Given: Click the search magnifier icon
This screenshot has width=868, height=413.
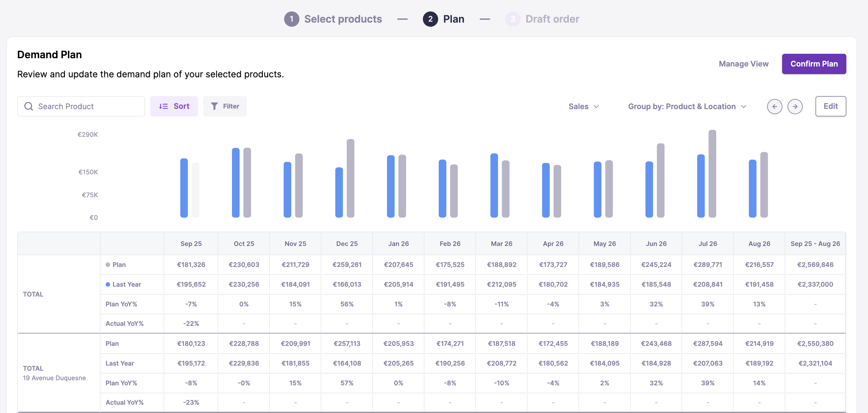Looking at the screenshot, I should tap(29, 107).
